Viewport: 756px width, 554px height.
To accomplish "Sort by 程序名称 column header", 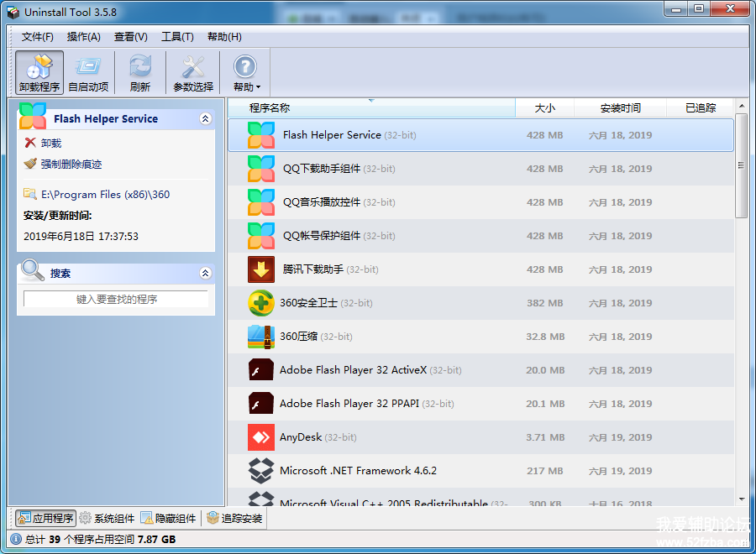I will pyautogui.click(x=371, y=107).
